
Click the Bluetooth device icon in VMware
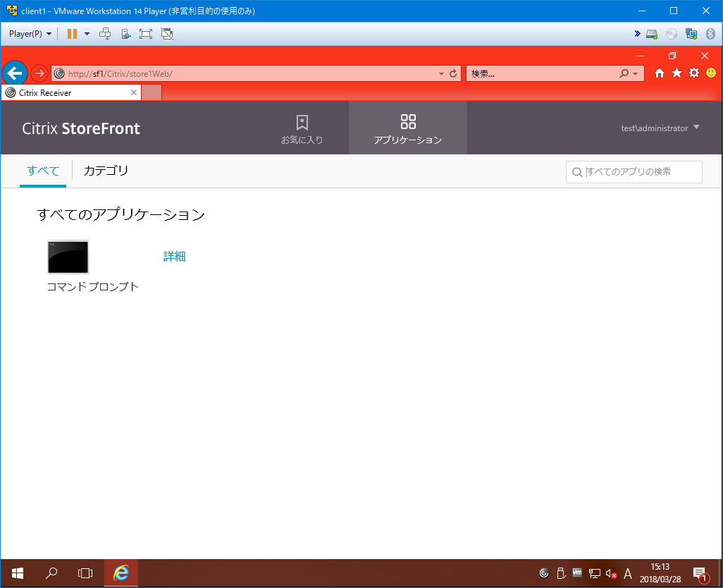710,34
